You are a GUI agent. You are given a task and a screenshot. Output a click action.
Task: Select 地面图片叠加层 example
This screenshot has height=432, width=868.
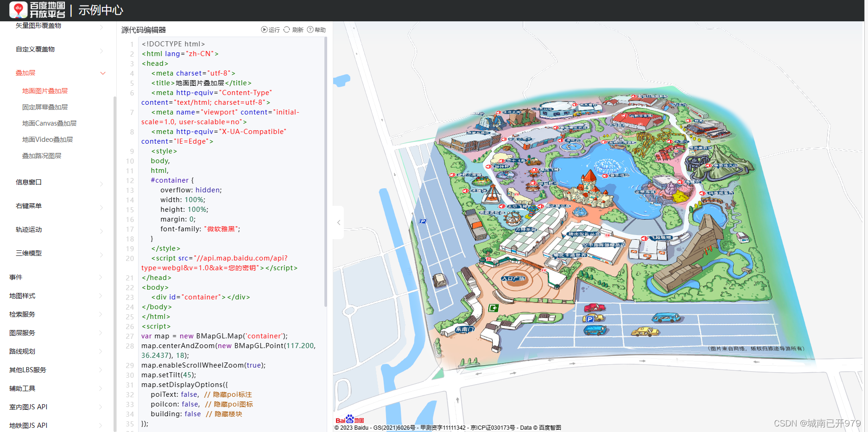(45, 91)
